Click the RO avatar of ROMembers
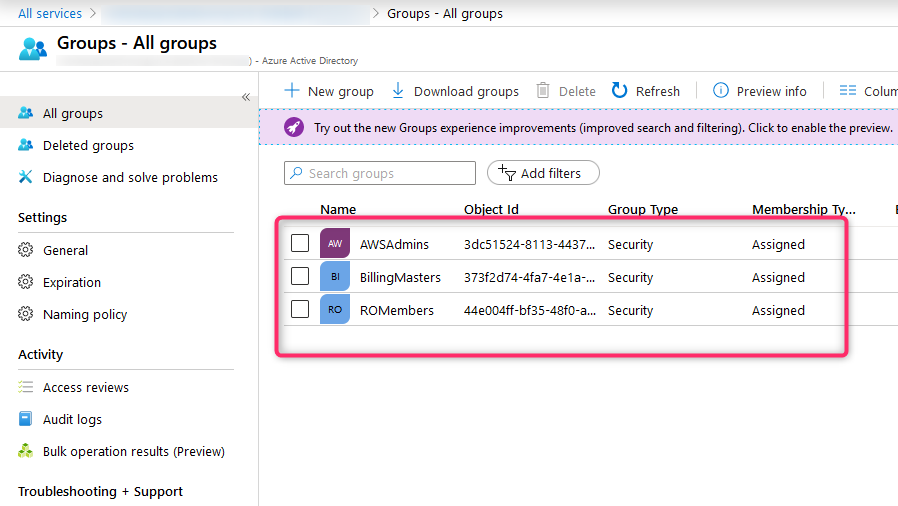The image size is (898, 506). coord(335,309)
